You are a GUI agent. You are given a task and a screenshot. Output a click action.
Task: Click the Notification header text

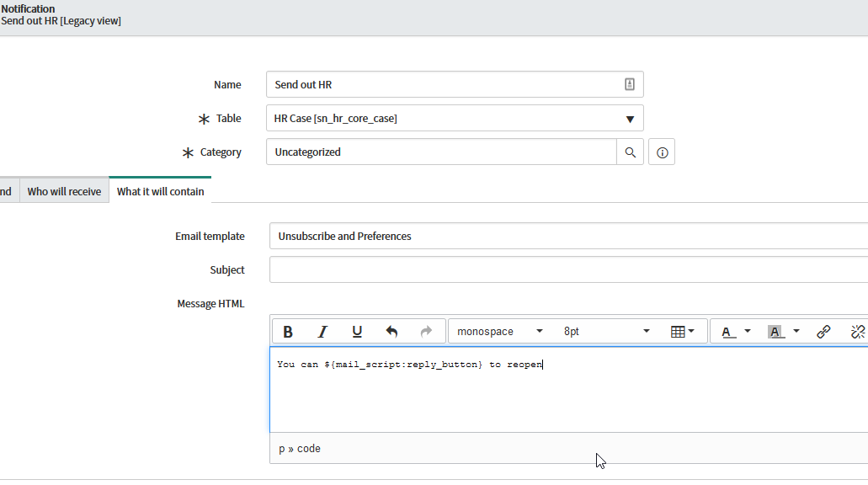28,9
